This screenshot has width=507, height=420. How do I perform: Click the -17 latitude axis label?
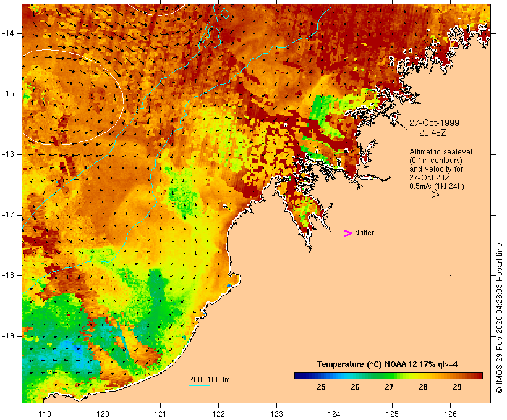click(8, 215)
